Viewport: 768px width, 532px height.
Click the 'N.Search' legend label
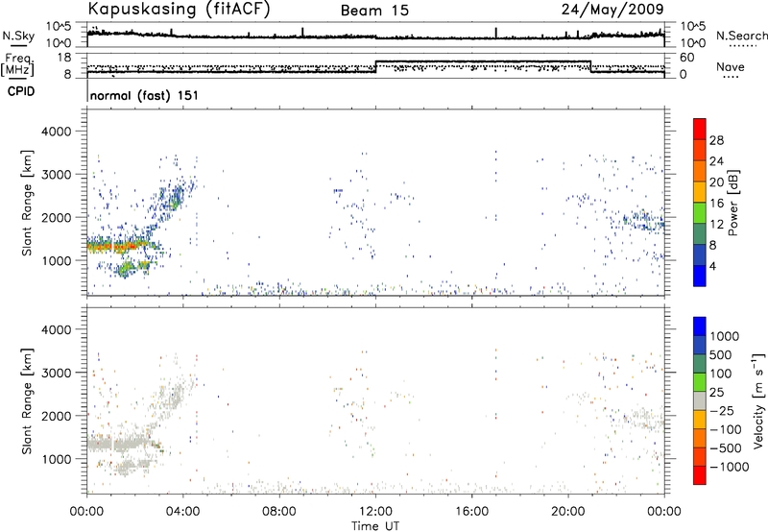tap(741, 36)
